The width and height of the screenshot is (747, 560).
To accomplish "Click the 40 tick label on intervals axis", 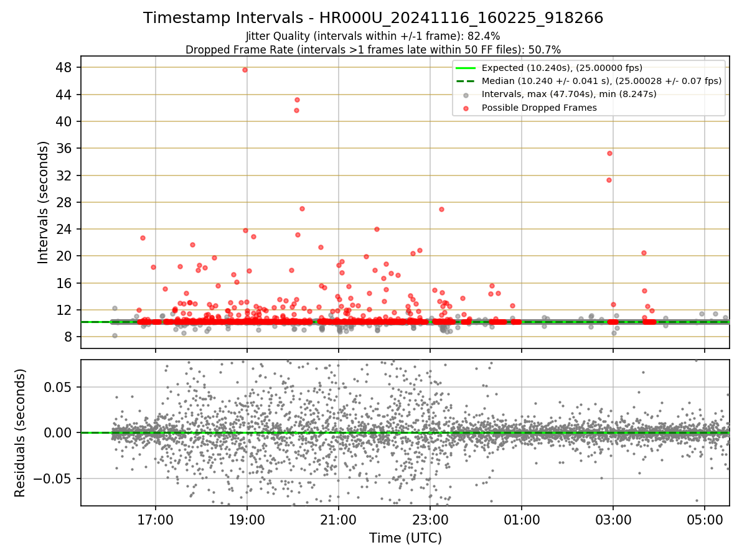I will pyautogui.click(x=64, y=121).
